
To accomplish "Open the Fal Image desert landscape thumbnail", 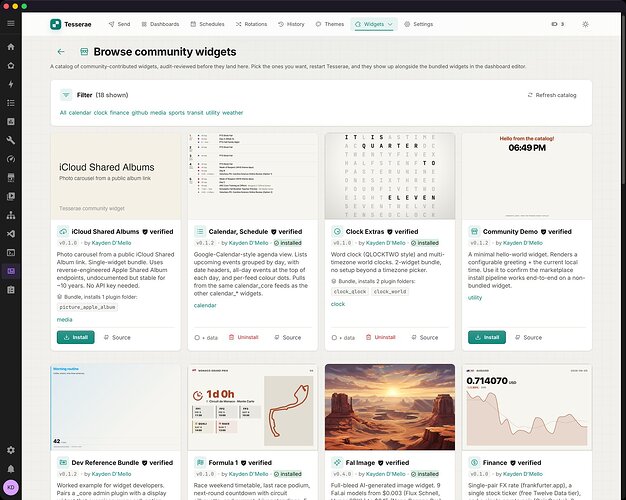I will (390, 407).
